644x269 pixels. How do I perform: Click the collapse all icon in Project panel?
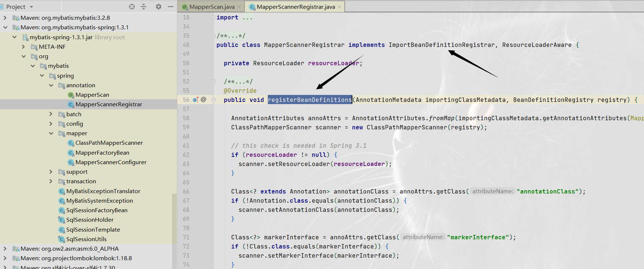click(x=144, y=7)
